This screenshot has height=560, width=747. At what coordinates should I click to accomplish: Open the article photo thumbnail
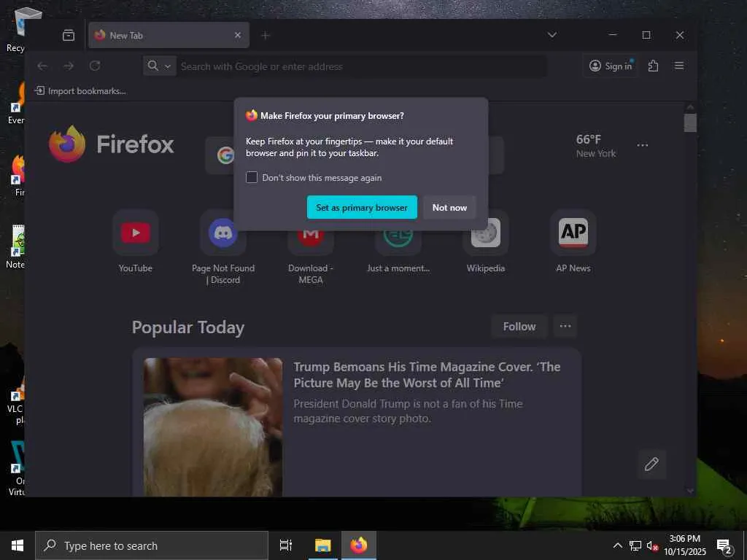tap(213, 427)
